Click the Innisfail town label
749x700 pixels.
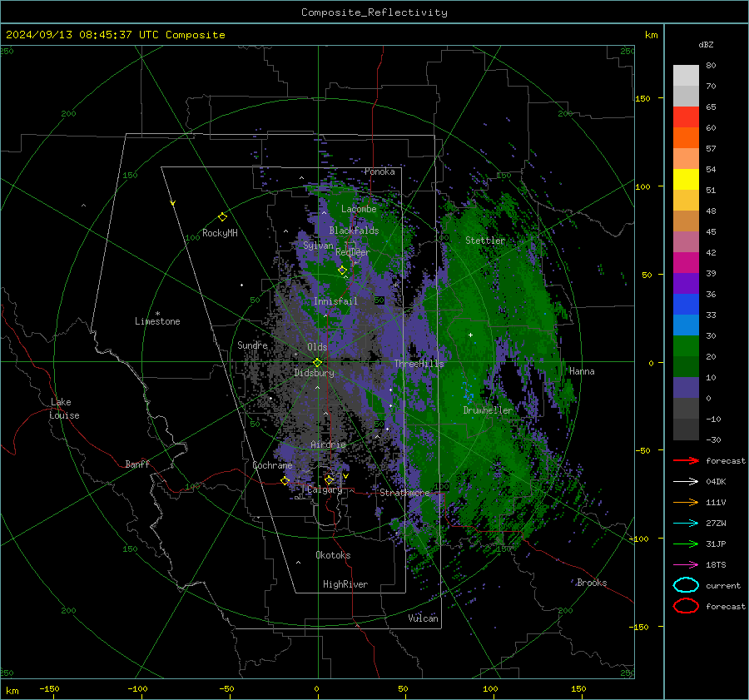(x=335, y=301)
